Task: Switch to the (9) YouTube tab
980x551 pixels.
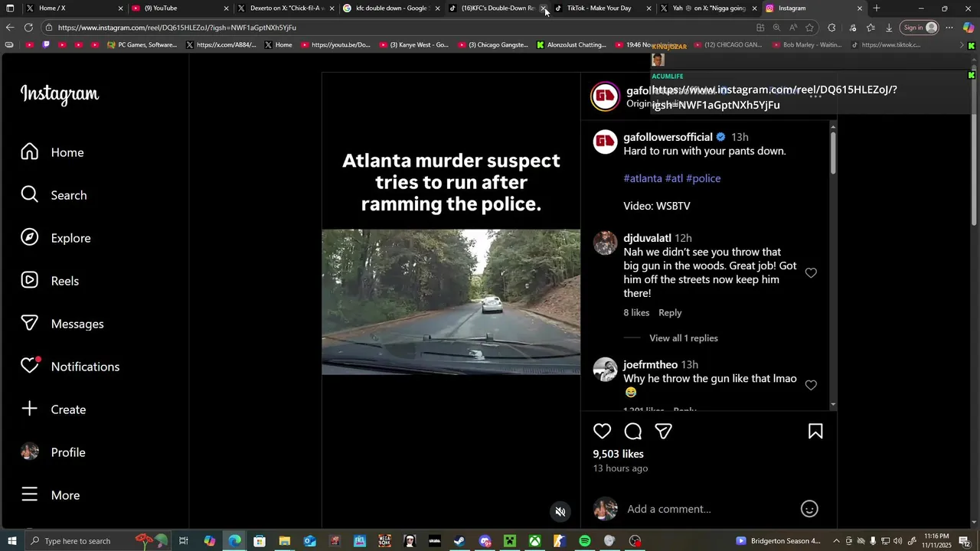Action: click(x=180, y=8)
